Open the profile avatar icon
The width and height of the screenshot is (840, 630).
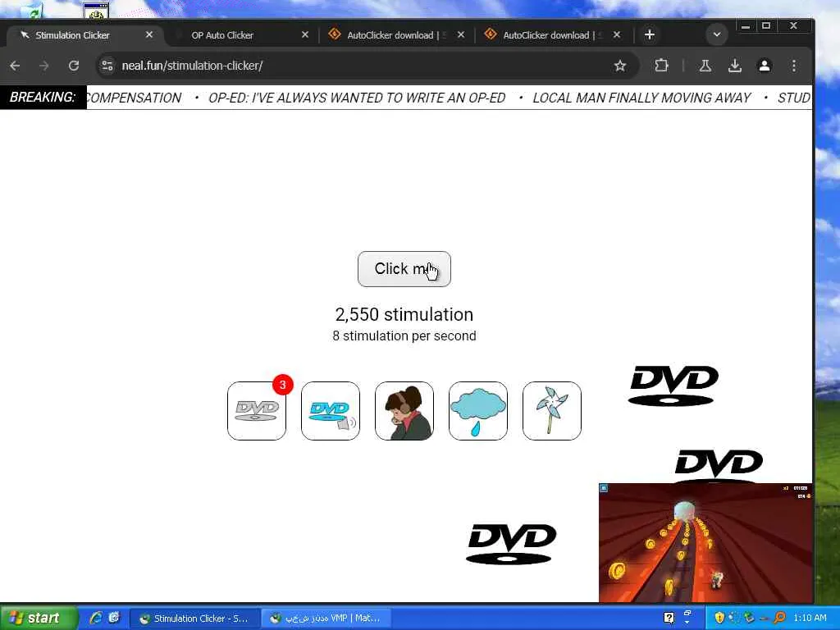765,66
